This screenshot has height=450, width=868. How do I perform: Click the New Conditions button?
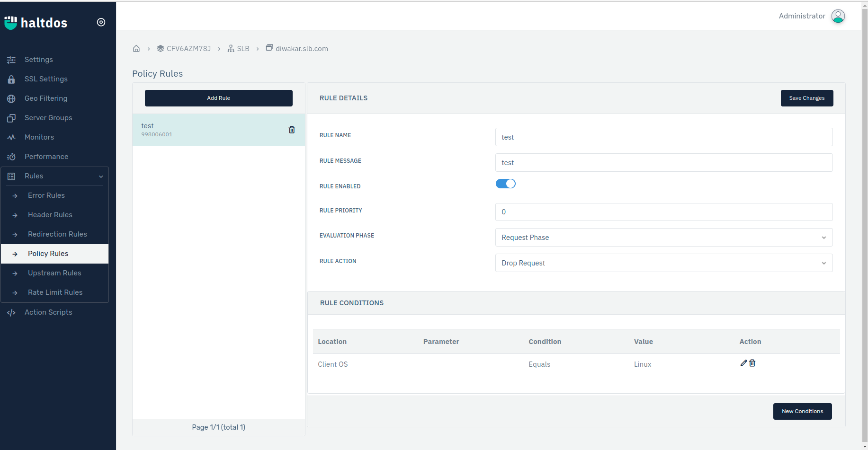pyautogui.click(x=803, y=411)
